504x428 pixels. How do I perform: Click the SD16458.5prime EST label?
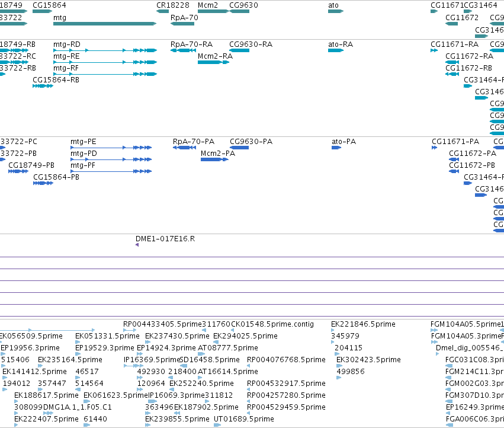(x=210, y=360)
